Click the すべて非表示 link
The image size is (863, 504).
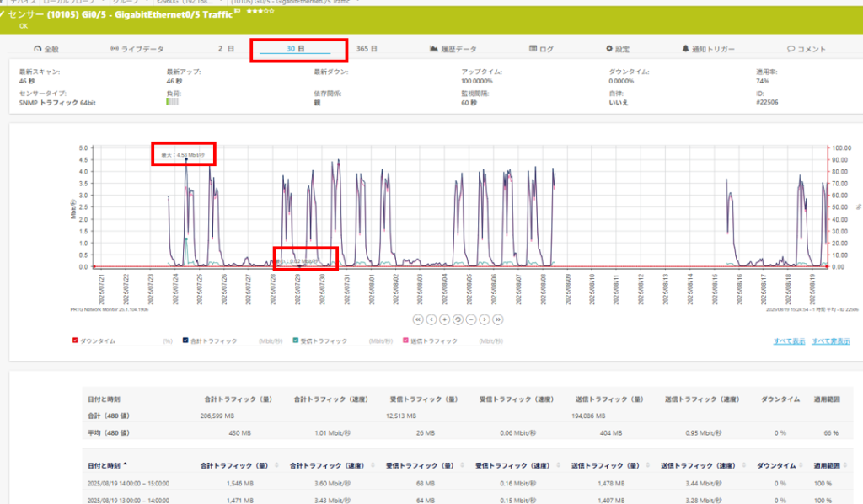(x=831, y=341)
